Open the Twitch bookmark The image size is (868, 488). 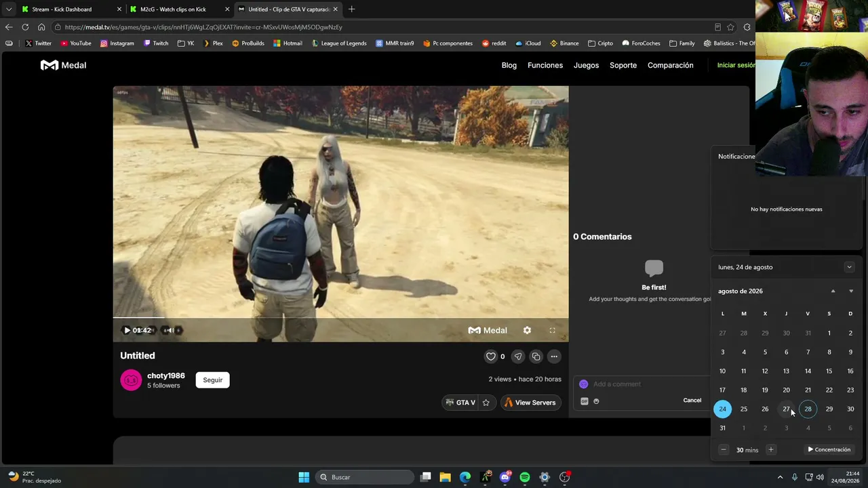tap(156, 43)
